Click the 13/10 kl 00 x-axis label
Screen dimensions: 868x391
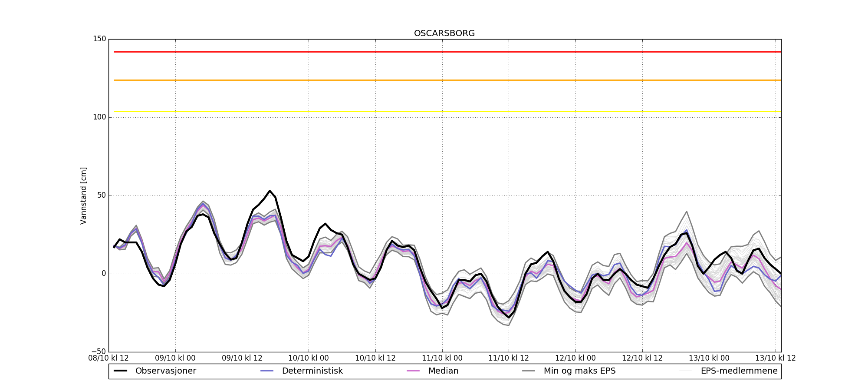click(x=709, y=358)
